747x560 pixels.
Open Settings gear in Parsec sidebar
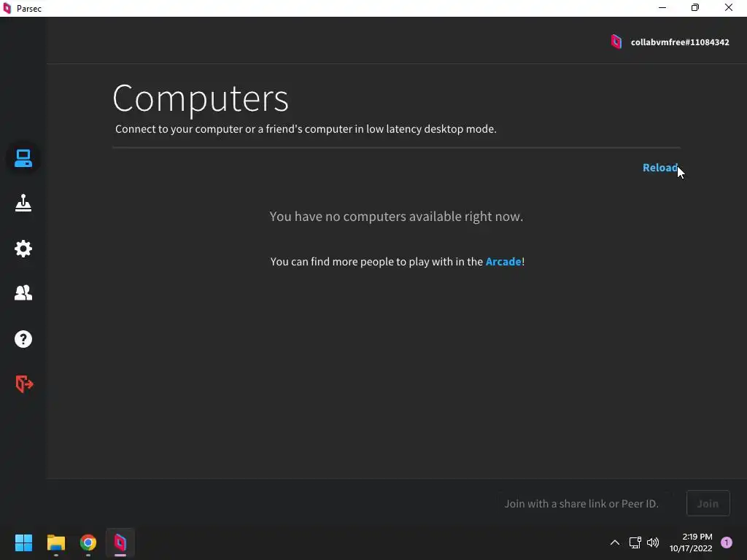click(23, 249)
